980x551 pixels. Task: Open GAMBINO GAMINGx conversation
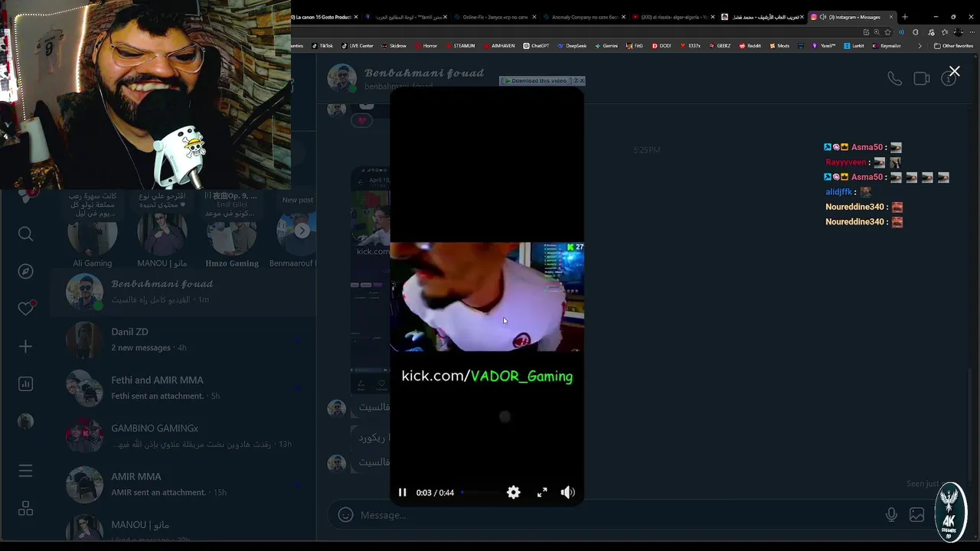coord(184,436)
